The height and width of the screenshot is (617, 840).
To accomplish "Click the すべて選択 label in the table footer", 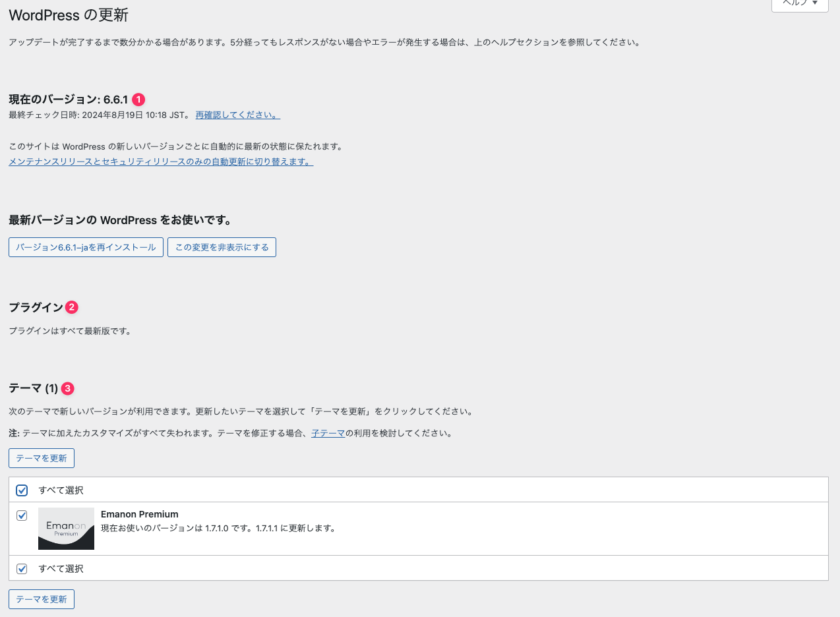I will pyautogui.click(x=61, y=569).
